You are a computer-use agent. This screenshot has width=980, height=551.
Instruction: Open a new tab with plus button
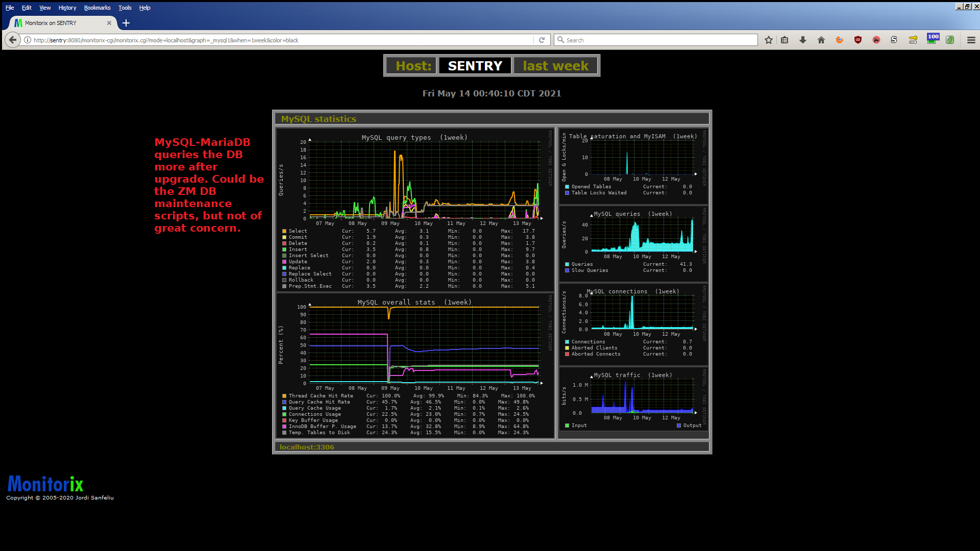[x=126, y=23]
